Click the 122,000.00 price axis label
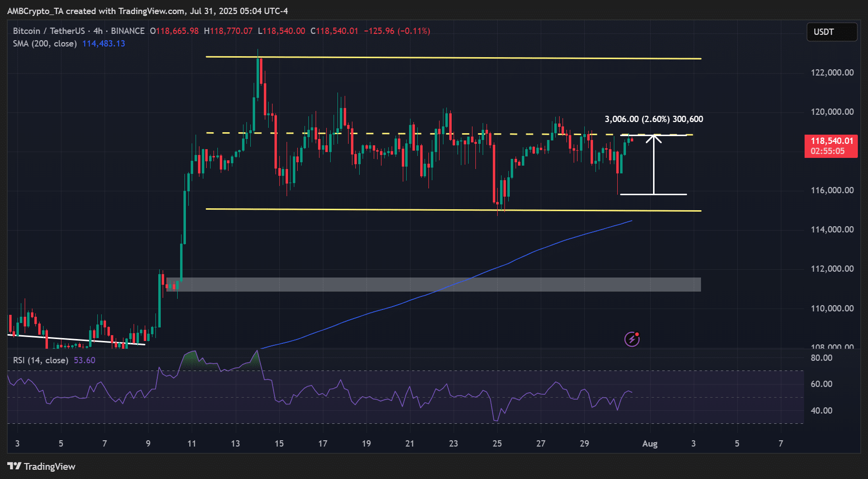The height and width of the screenshot is (479, 868). pyautogui.click(x=832, y=73)
